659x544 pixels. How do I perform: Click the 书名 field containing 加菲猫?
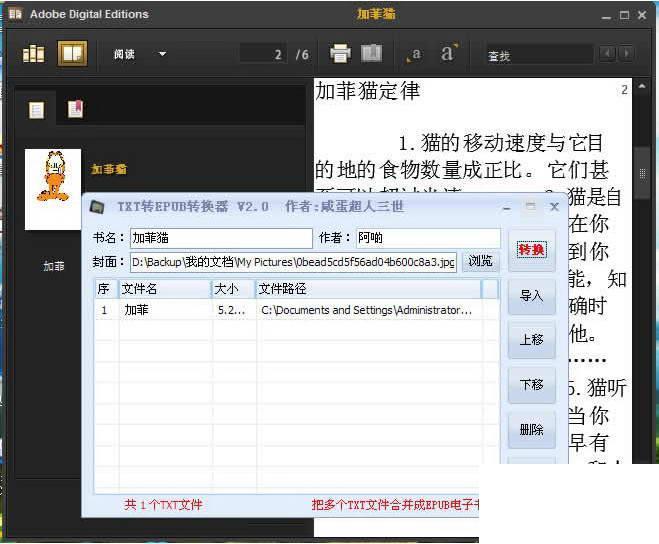(x=221, y=238)
